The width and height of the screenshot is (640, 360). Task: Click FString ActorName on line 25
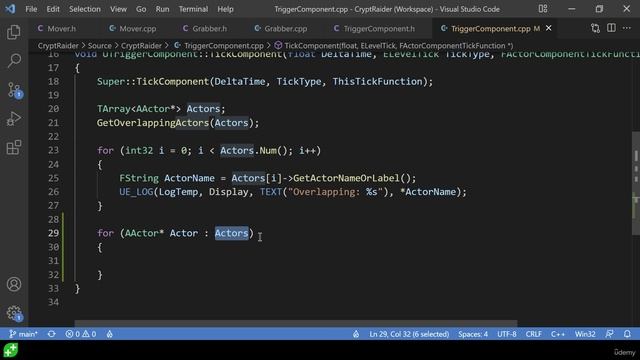(167, 178)
